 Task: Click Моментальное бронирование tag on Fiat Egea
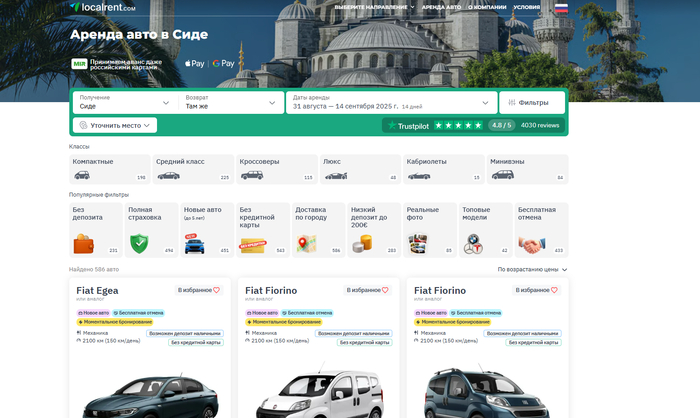tap(115, 322)
